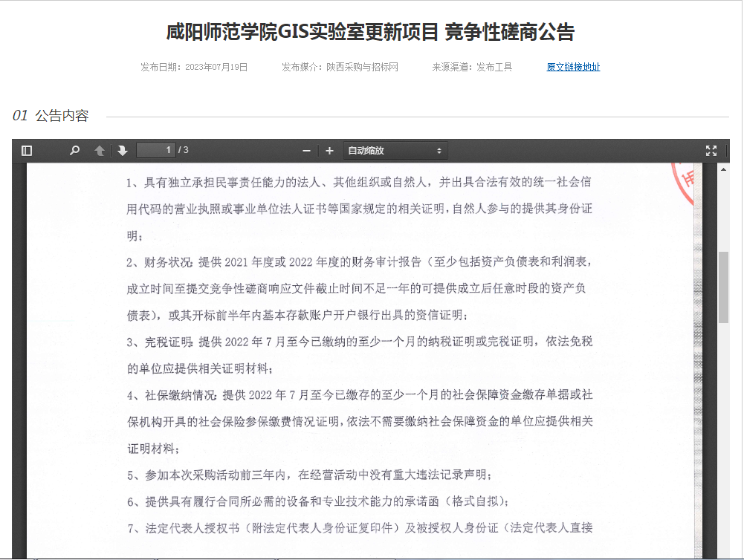Screen dimensions: 744x560
Task: Click the line starting 债表),或其开标前半年内
Action: [x=297, y=316]
